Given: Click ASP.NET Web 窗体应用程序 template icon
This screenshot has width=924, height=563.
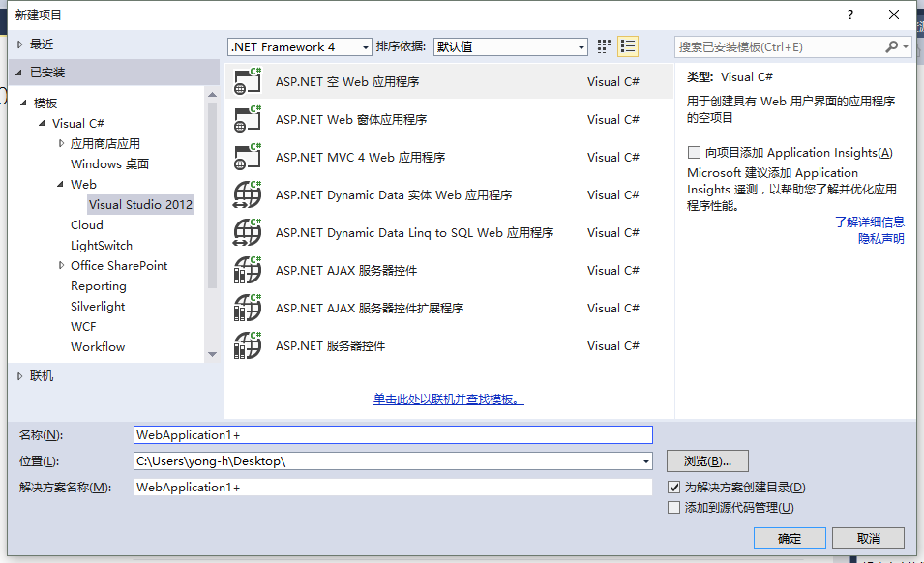Looking at the screenshot, I should coord(248,120).
